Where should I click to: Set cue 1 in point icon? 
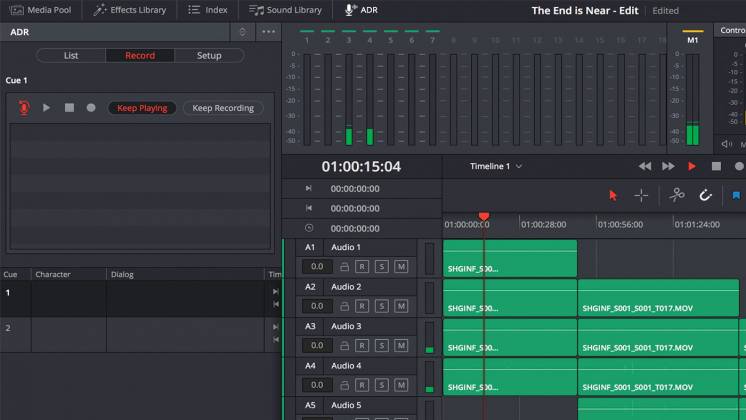point(275,292)
